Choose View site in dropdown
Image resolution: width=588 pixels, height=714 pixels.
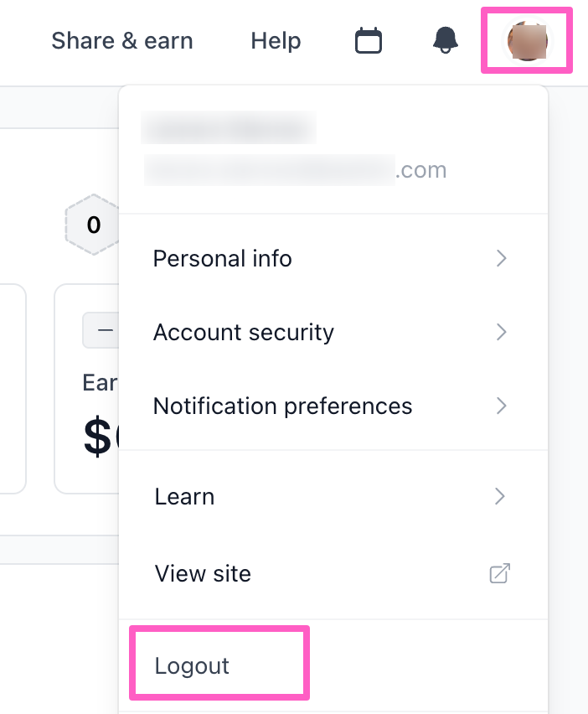203,573
